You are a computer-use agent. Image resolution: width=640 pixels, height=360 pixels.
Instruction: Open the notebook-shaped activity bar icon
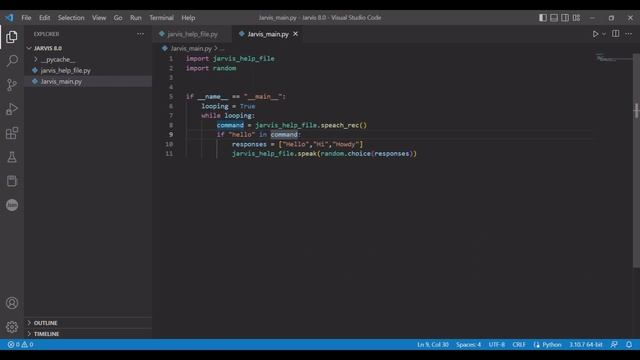point(12,181)
